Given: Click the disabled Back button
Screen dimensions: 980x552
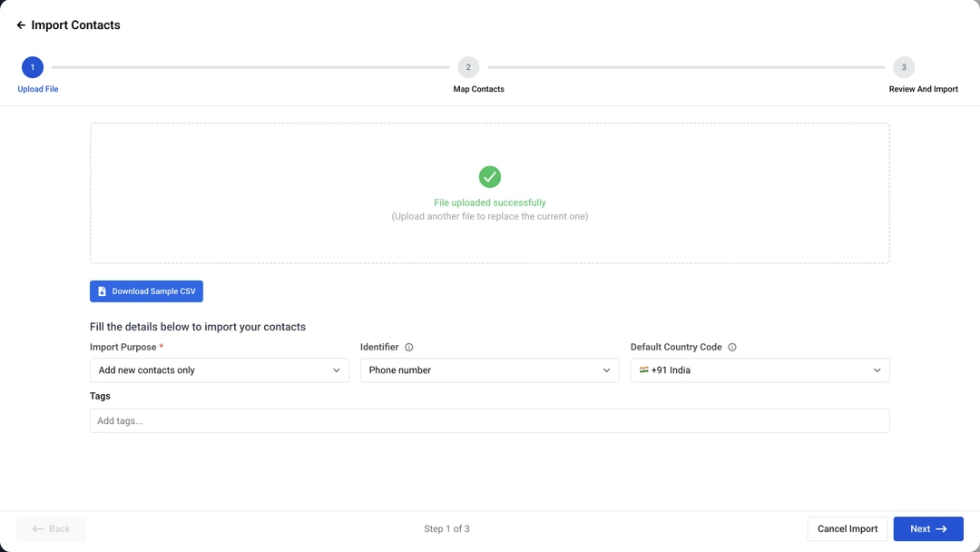Looking at the screenshot, I should tap(51, 529).
